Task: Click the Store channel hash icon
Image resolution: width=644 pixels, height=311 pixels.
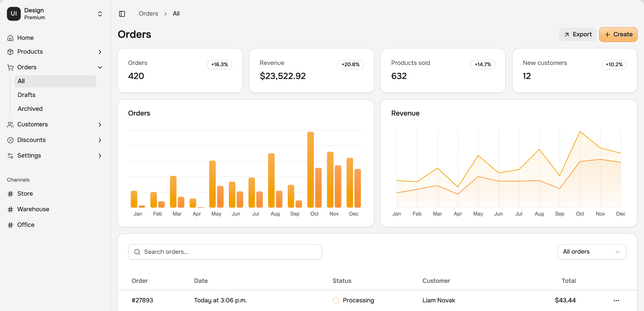Action: [10, 194]
